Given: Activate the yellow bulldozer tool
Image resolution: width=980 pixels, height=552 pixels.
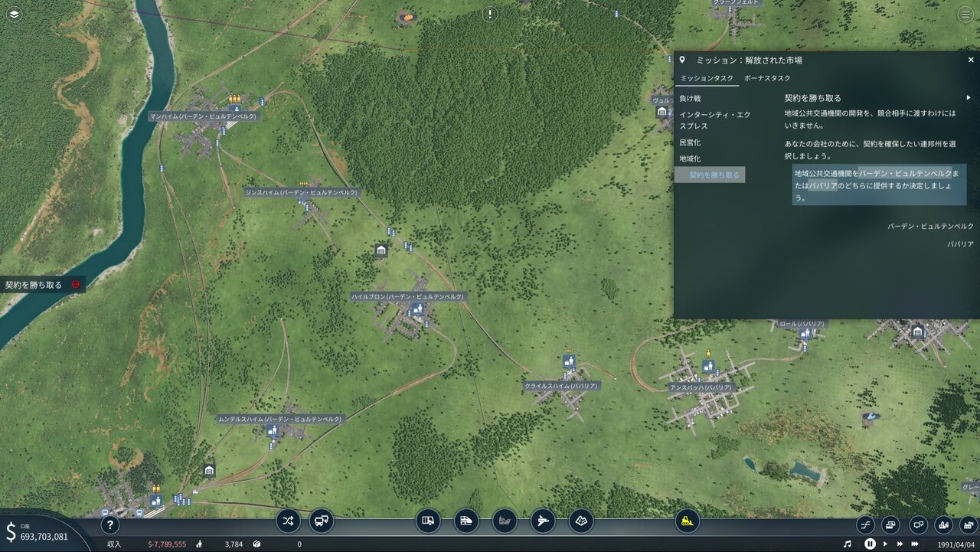Looking at the screenshot, I should coord(688,521).
